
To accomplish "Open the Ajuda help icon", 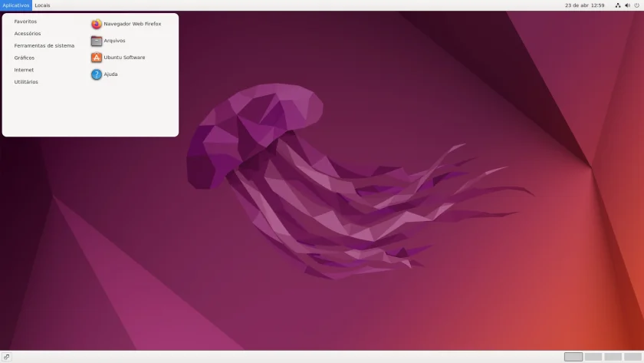I will pos(96,74).
